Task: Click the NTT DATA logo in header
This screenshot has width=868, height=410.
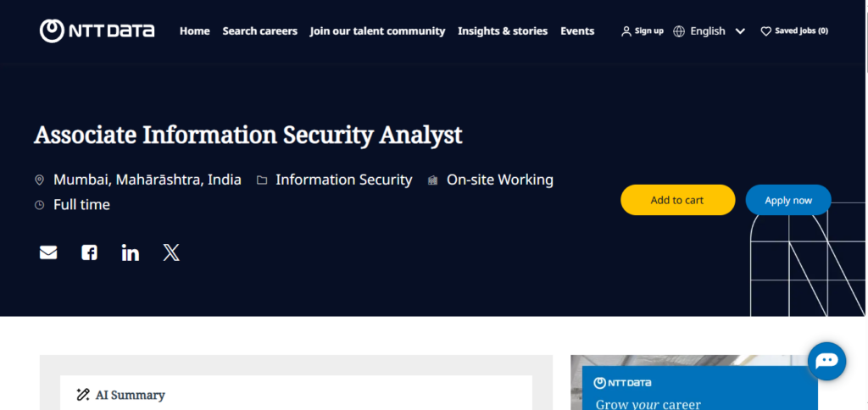Action: click(97, 31)
